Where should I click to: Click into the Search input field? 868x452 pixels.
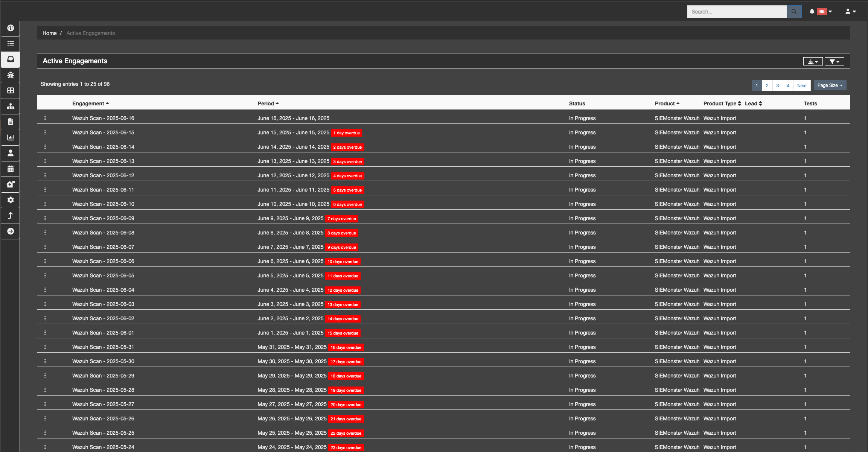[736, 12]
